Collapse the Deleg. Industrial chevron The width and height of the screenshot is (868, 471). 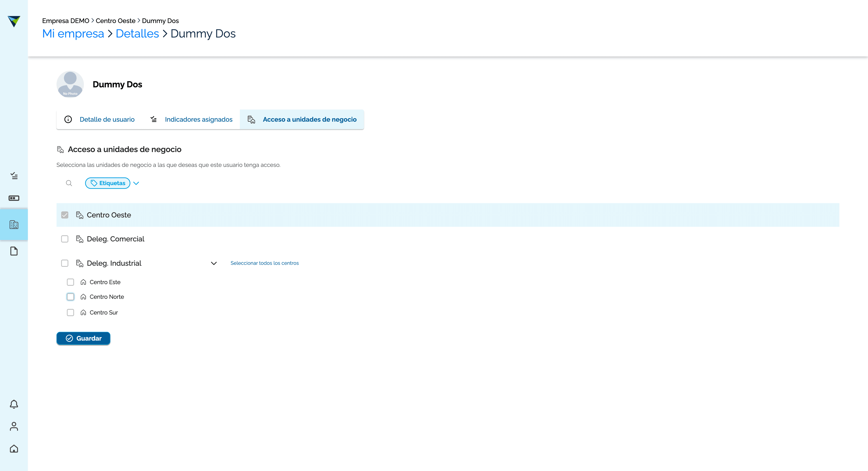[214, 263]
